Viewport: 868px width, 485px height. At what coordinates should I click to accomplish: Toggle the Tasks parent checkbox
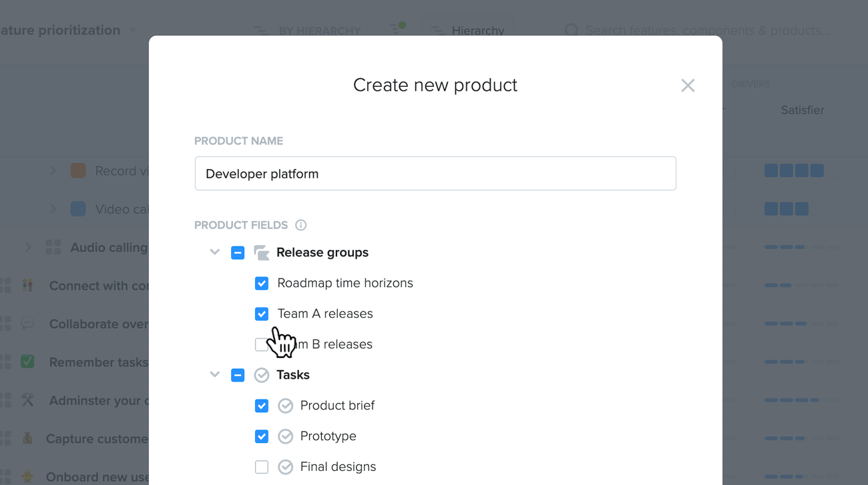(x=238, y=375)
